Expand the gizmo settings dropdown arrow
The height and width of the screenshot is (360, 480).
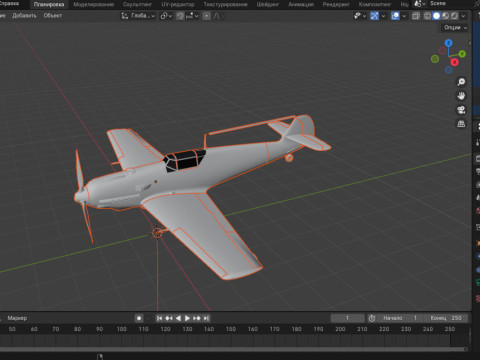coord(384,16)
